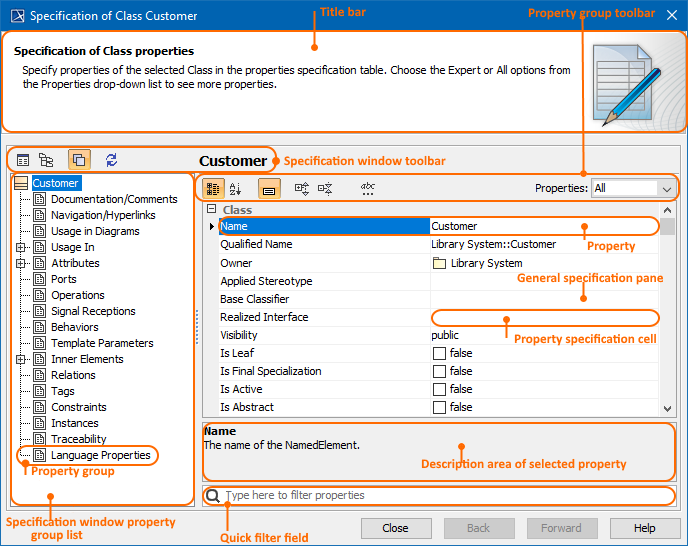Viewport: 688px width, 546px height.
Task: Click the abc customize icon
Action: click(368, 189)
